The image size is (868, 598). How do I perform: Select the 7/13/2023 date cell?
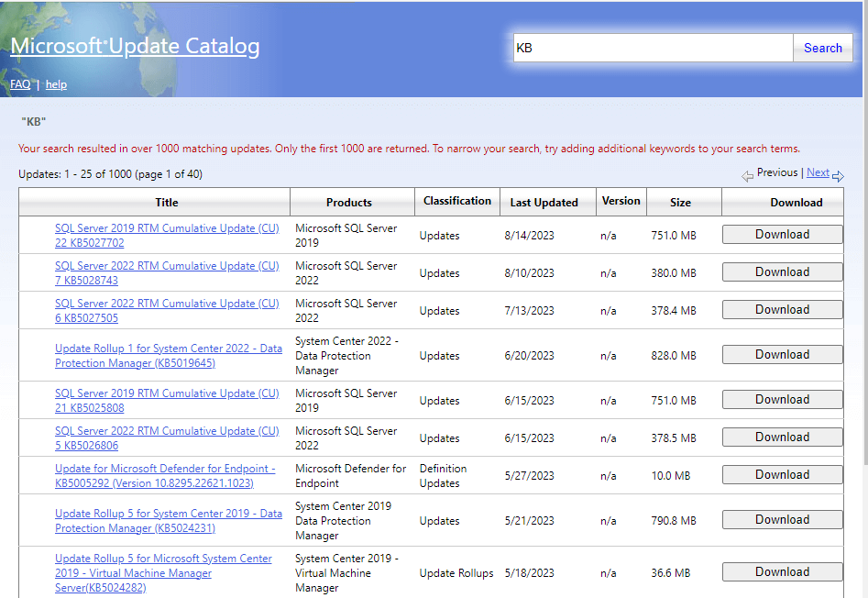pos(529,311)
